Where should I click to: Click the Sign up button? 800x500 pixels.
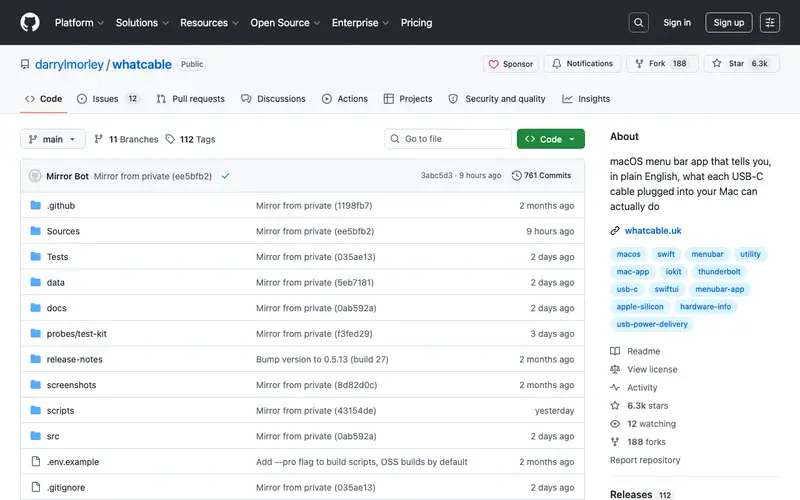pyautogui.click(x=728, y=22)
